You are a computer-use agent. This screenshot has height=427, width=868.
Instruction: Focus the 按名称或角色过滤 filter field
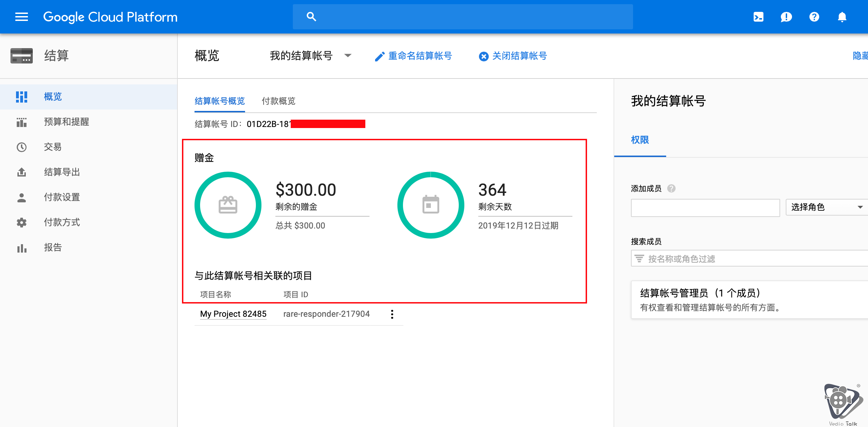pyautogui.click(x=749, y=259)
